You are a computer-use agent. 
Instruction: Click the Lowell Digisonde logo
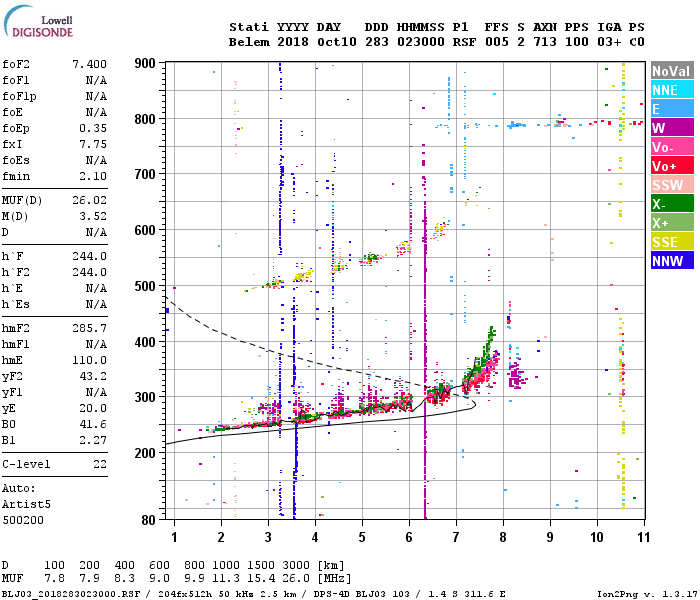click(38, 22)
